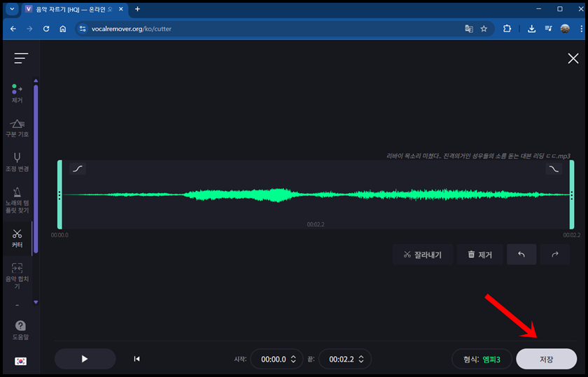Open a new browser tab

coord(138,9)
